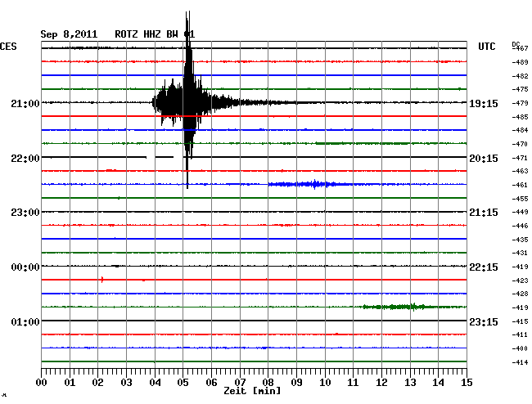Click the "Zeit [min]" axis title
The image size is (532, 404).
[x=252, y=391]
